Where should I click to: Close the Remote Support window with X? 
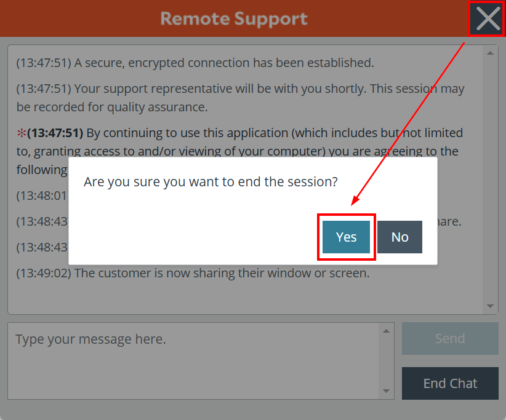coord(488,18)
